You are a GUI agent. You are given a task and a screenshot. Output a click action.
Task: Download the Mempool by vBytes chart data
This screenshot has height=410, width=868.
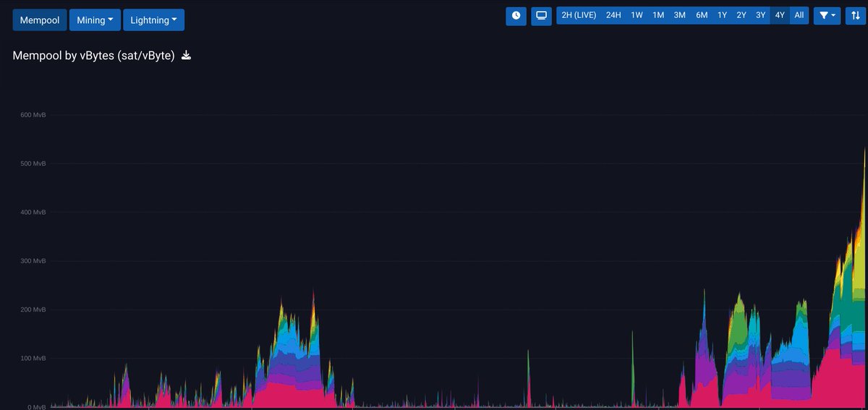[186, 55]
